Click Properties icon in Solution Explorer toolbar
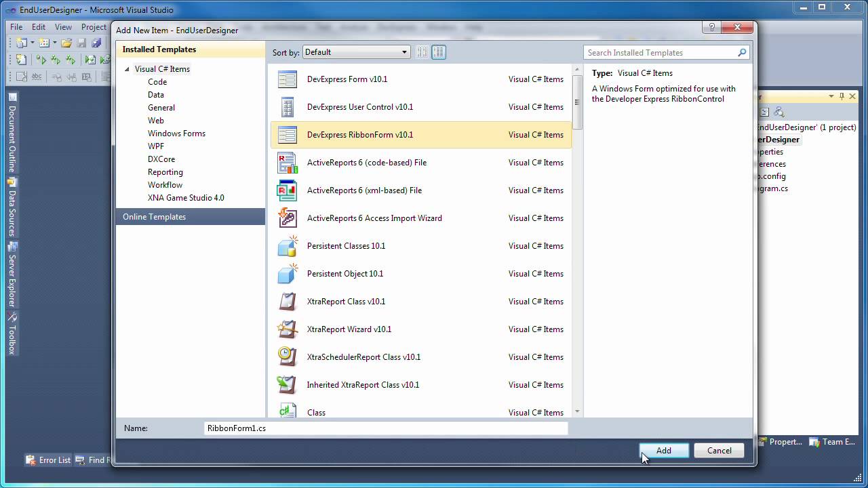 click(x=764, y=112)
